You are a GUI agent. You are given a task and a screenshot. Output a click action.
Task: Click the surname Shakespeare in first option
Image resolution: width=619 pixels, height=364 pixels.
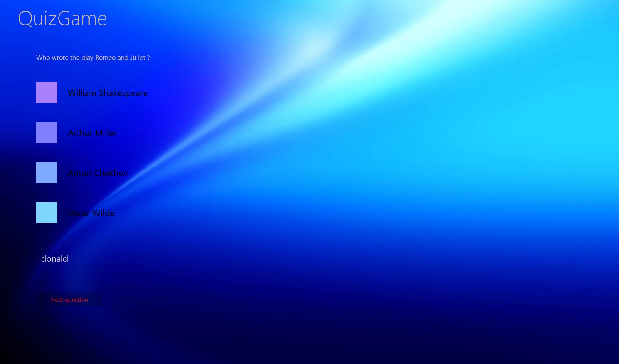pyautogui.click(x=123, y=93)
